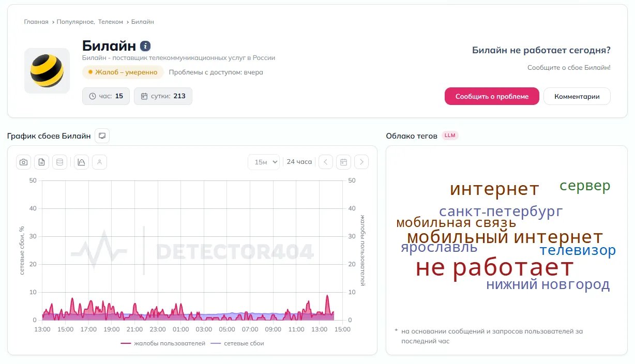The width and height of the screenshot is (635, 364).
Task: Click the Жалоб – умеренно status badge
Action: coord(123,72)
